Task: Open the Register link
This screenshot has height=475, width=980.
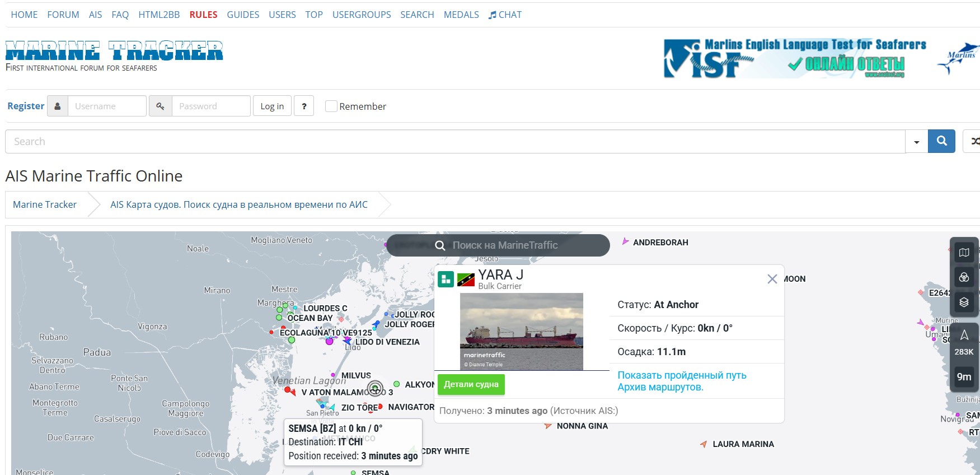Action: [x=26, y=106]
